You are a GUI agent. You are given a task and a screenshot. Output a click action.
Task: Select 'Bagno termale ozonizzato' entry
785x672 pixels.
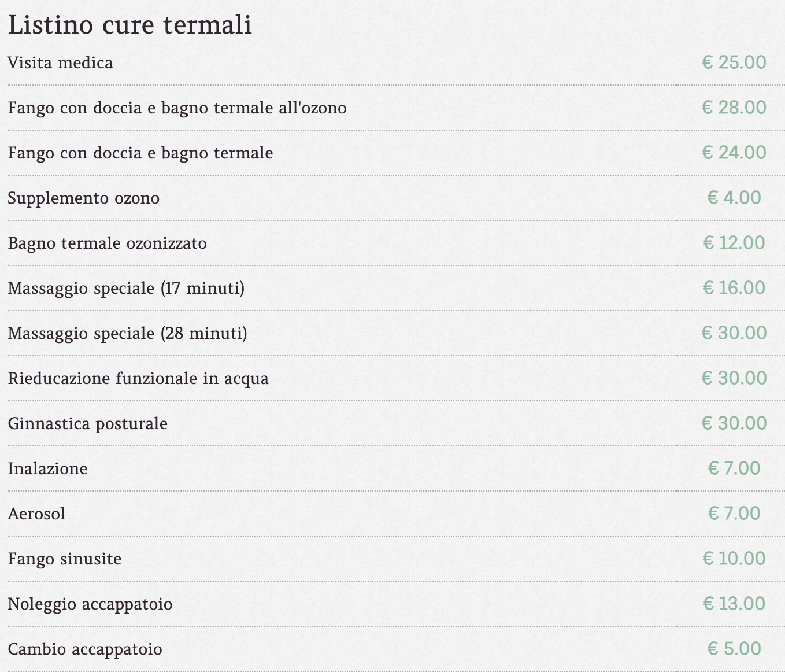[108, 243]
